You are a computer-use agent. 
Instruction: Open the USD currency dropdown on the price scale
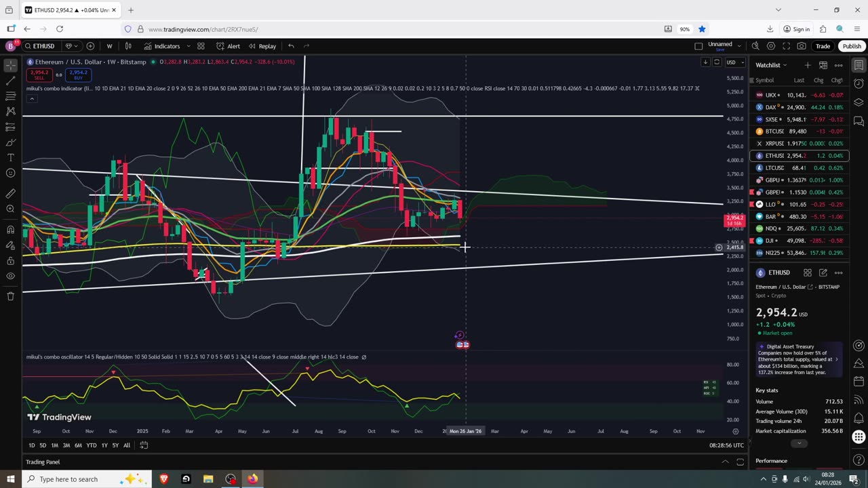pyautogui.click(x=734, y=62)
